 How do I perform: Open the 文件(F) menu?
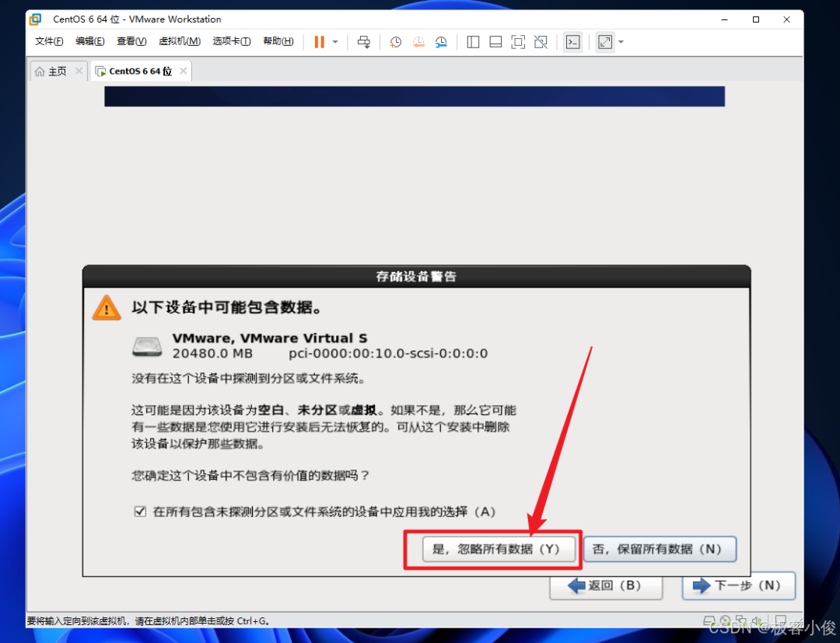coord(49,41)
